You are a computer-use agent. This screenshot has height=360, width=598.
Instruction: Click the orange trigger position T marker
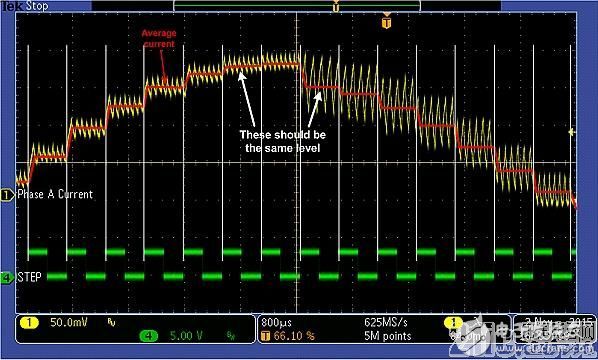(x=386, y=23)
